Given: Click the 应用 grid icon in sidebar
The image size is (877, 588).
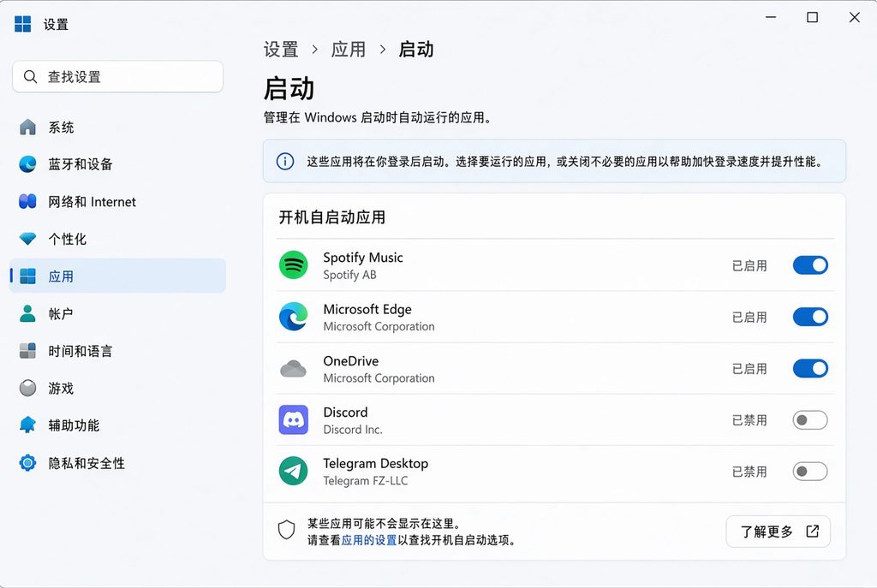Looking at the screenshot, I should tap(27, 276).
